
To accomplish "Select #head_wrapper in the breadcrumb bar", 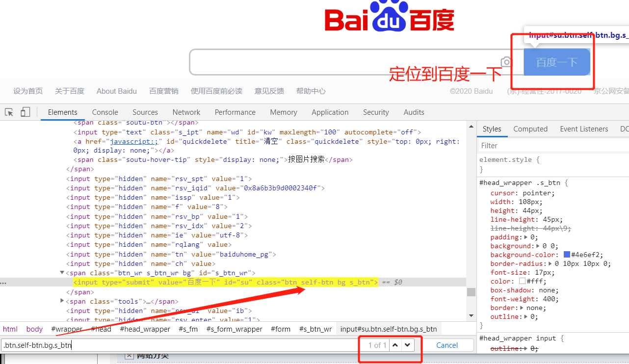I will coord(145,329).
